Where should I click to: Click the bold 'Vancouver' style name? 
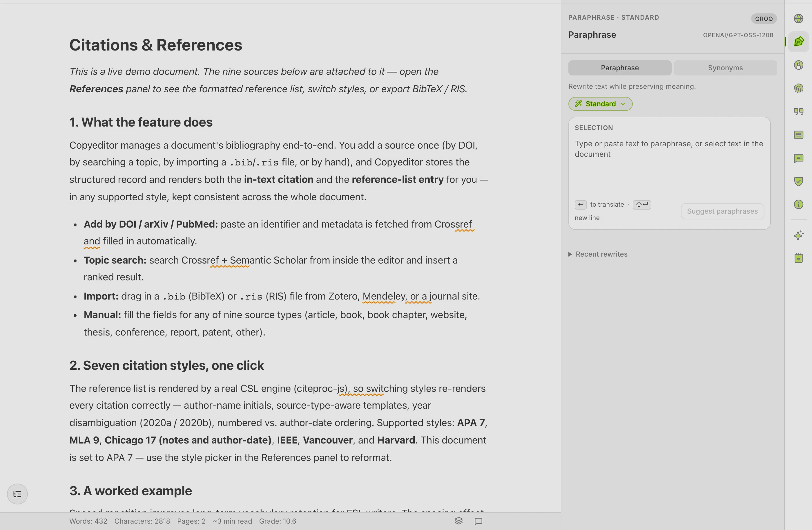point(327,440)
